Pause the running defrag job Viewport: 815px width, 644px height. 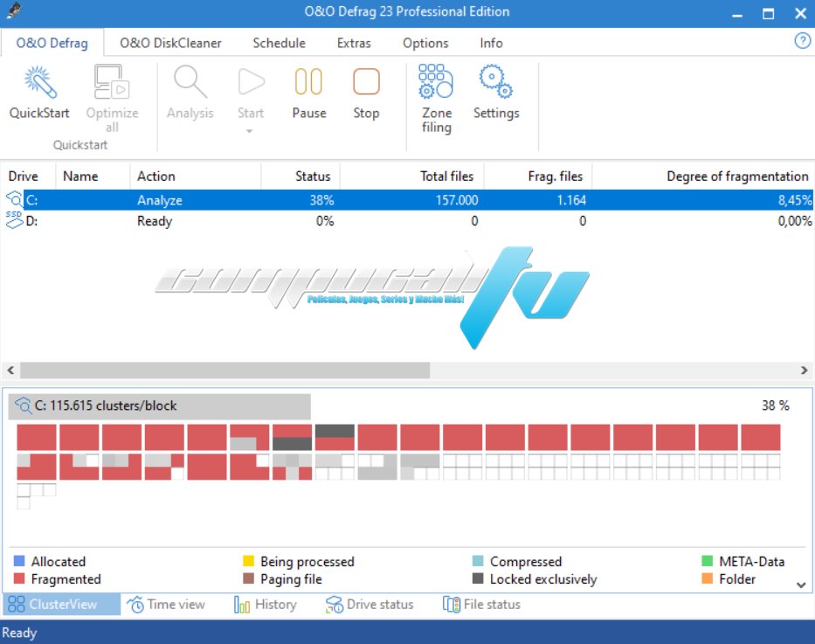(x=308, y=81)
